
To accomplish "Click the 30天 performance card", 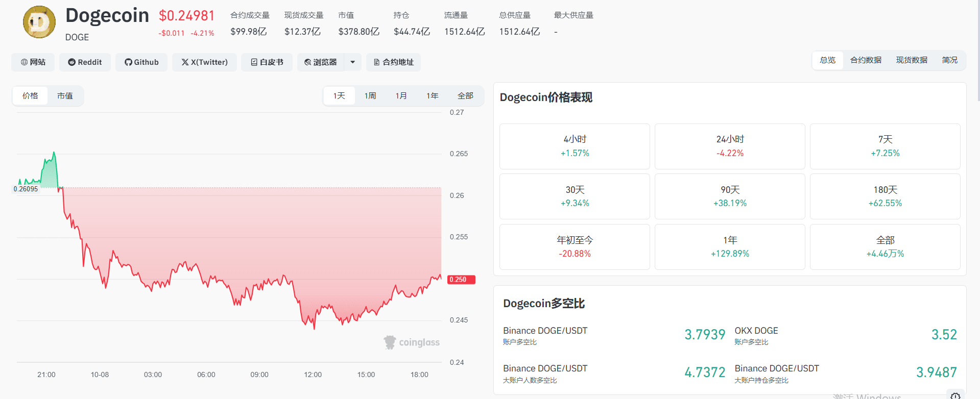I will pyautogui.click(x=575, y=196).
